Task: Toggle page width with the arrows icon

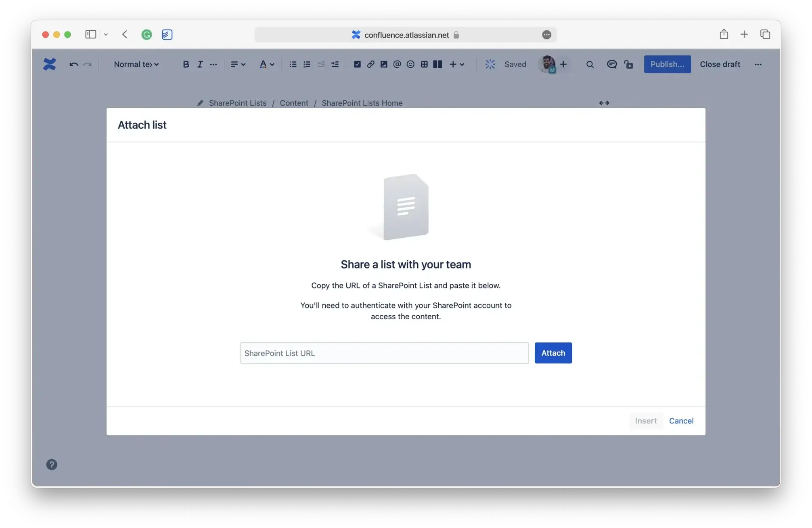Action: [604, 103]
